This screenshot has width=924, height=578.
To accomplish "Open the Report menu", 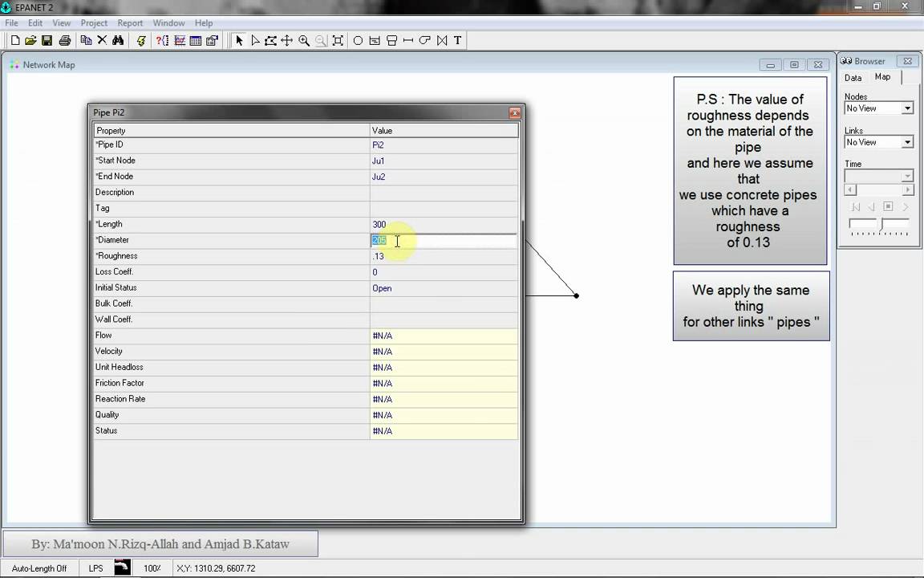I will (130, 23).
